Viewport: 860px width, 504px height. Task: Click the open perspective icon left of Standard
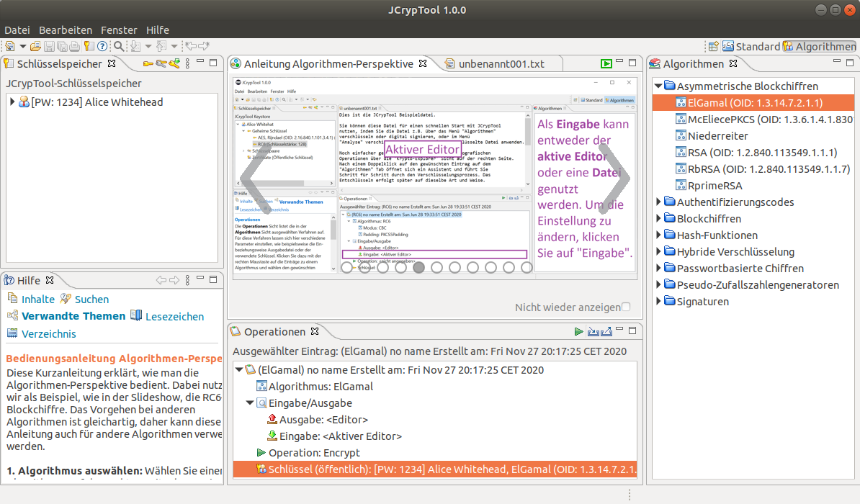tap(713, 47)
